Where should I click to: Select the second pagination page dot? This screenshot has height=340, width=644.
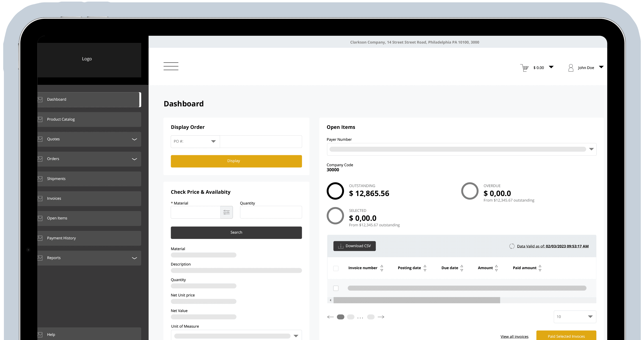pos(350,317)
